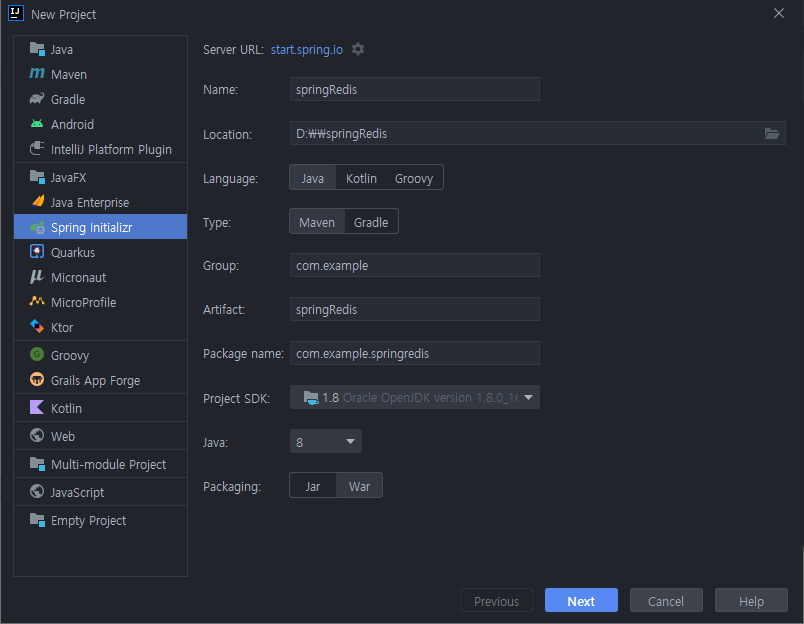Click the Gradle elephant icon
This screenshot has height=624, width=804.
37,98
